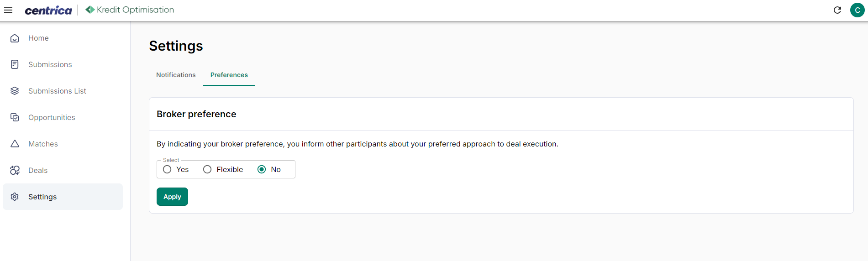Select the Yes broker preference radio
Viewport: 868px width, 261px height.
[167, 169]
